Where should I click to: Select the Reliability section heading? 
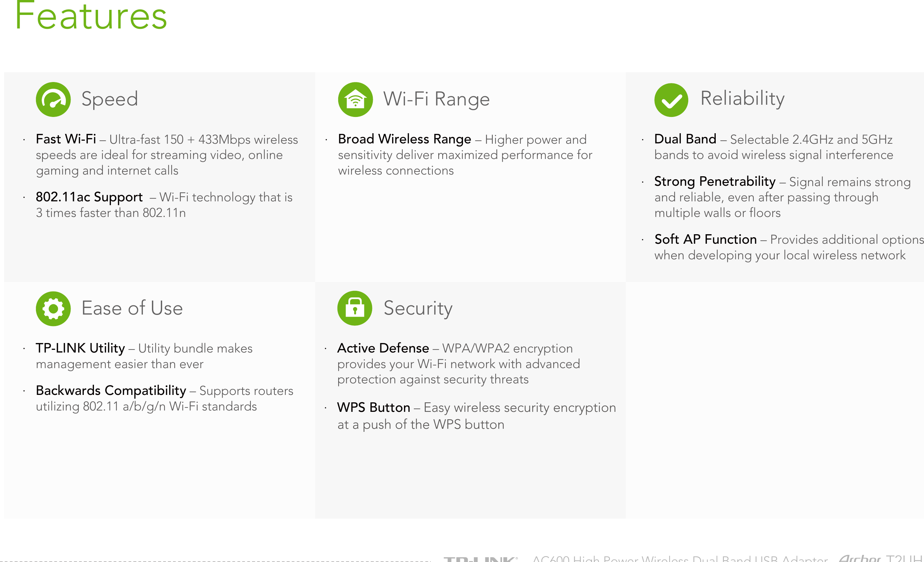pos(742,98)
